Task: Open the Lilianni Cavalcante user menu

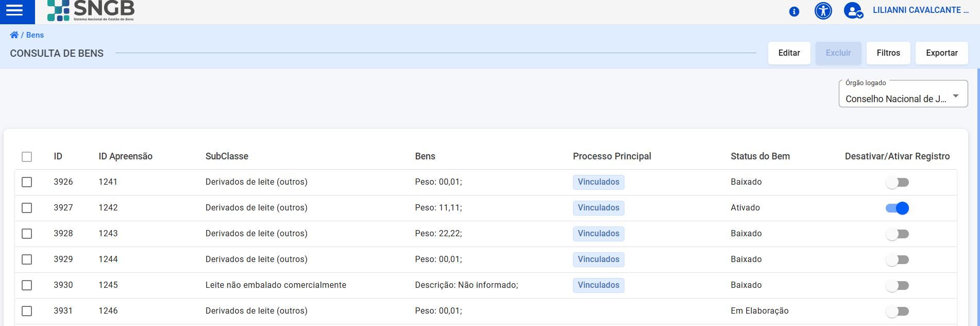Action: (920, 10)
